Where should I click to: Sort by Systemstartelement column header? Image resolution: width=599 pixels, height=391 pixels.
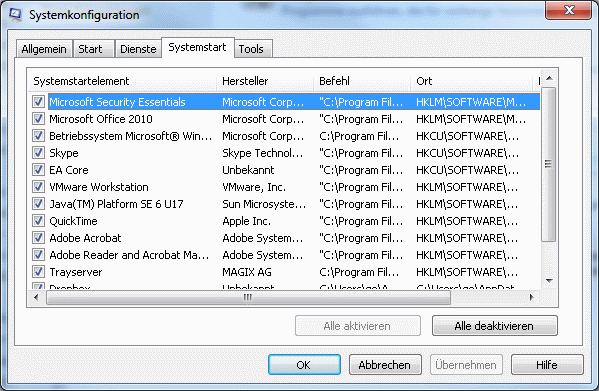click(122, 81)
